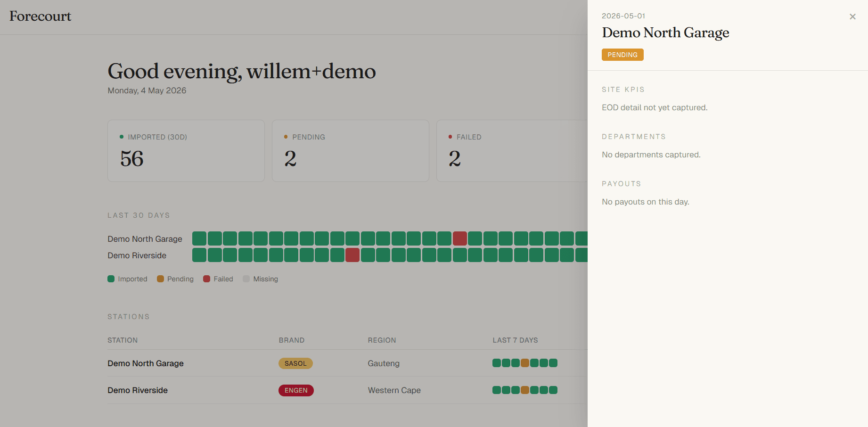Click the SITE KPIS section heading
868x427 pixels.
pyautogui.click(x=623, y=90)
